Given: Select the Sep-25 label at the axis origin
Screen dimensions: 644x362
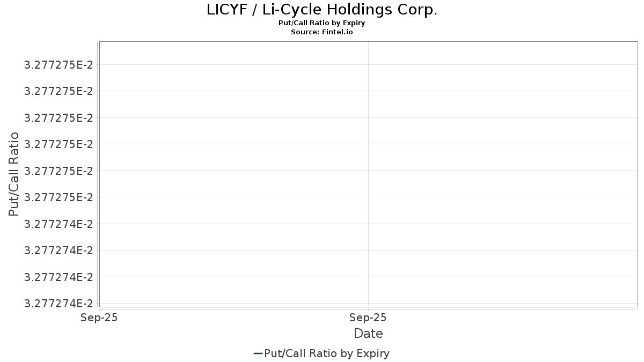Looking at the screenshot, I should point(99,317).
